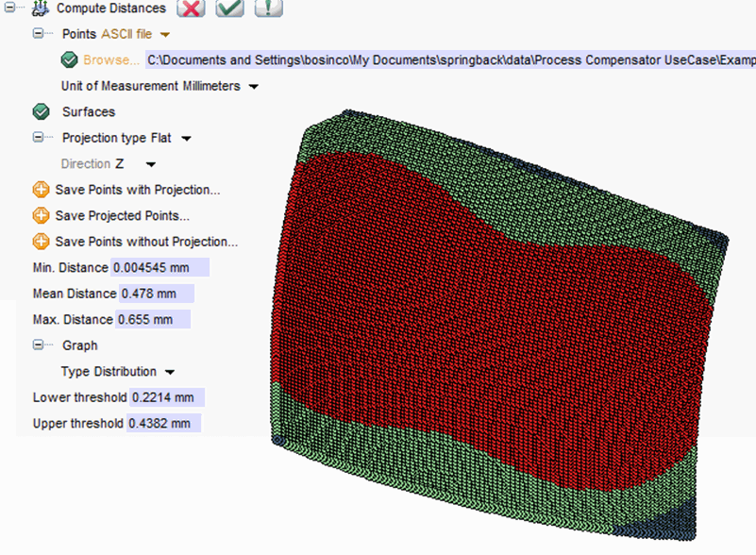Open the Direction Z dropdown
Viewport: 756px width, 555px height.
[149, 163]
